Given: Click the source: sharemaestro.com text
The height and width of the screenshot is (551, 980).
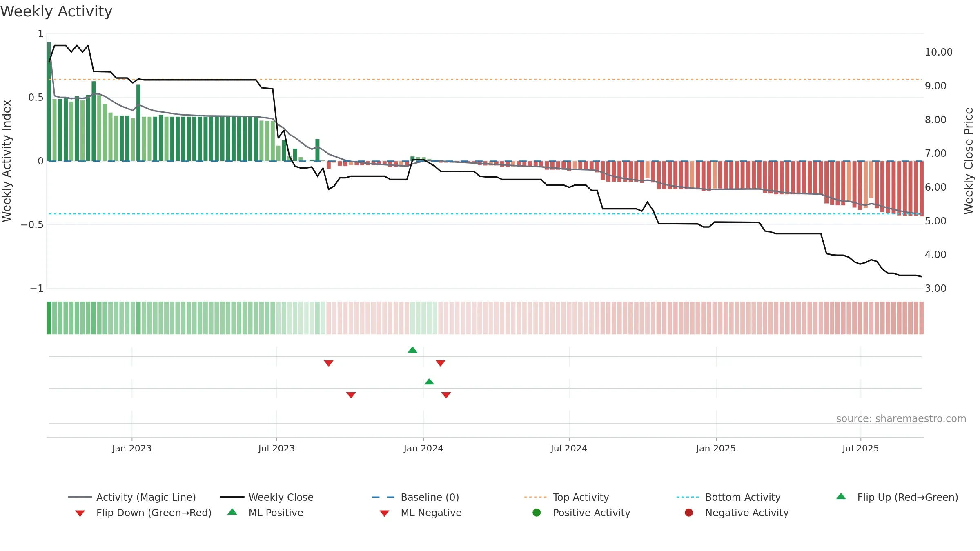Looking at the screenshot, I should tap(901, 419).
